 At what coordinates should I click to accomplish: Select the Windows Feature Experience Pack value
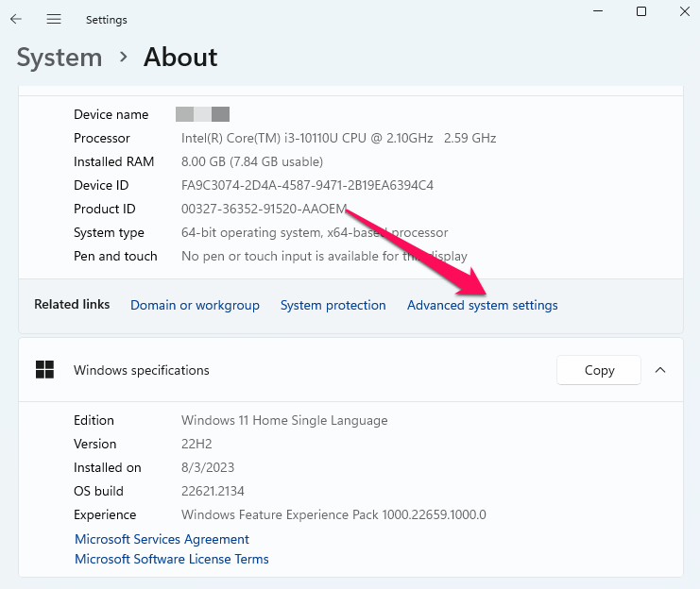point(333,515)
